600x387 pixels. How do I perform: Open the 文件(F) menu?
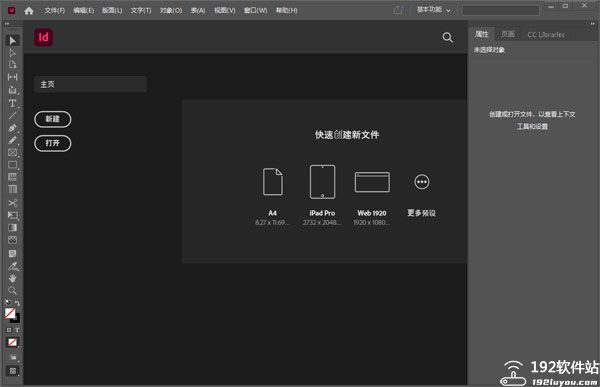pos(55,10)
